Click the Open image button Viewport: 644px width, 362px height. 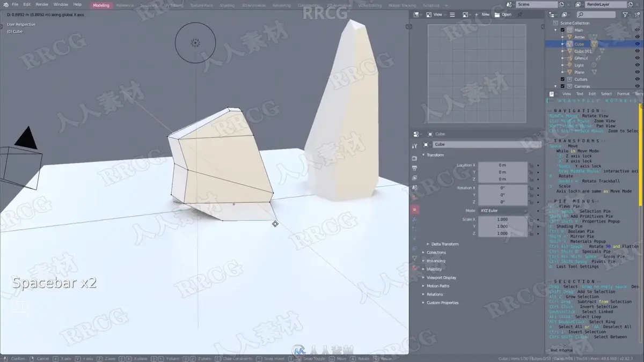tap(503, 14)
